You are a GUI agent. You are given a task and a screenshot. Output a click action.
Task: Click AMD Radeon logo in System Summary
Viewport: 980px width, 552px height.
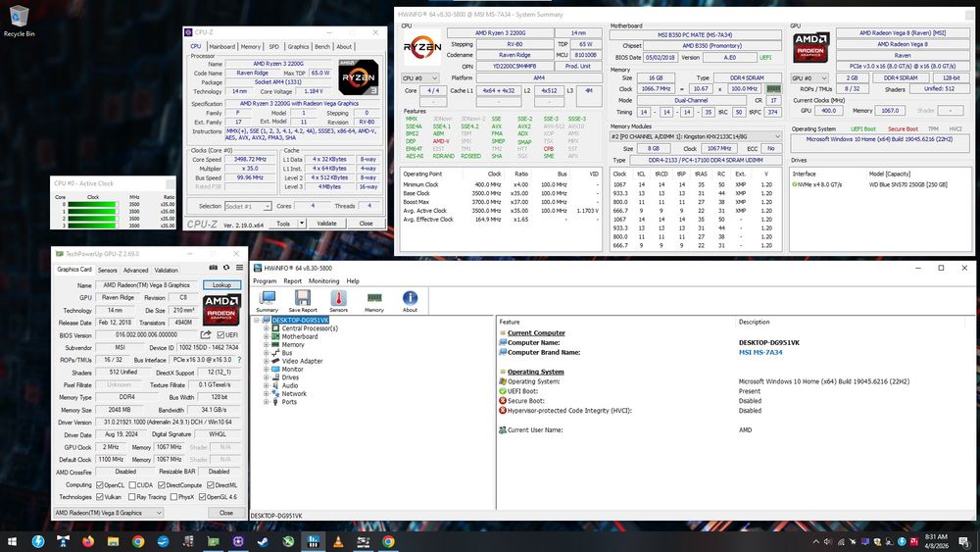pyautogui.click(x=810, y=47)
